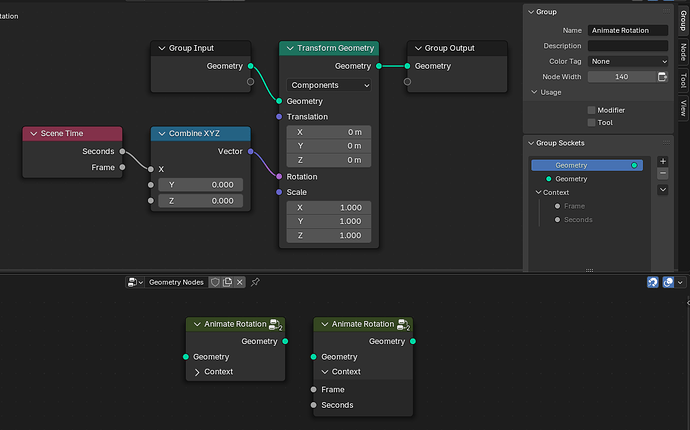The width and height of the screenshot is (690, 430).
Task: Toggle the fake user shield icon
Action: coord(215,282)
